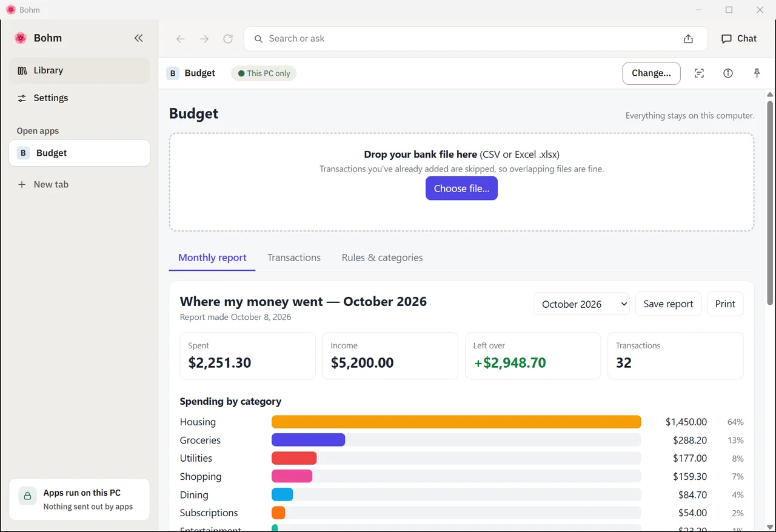Click the scan/capture icon next to Change
This screenshot has height=532, width=776.
coord(699,73)
